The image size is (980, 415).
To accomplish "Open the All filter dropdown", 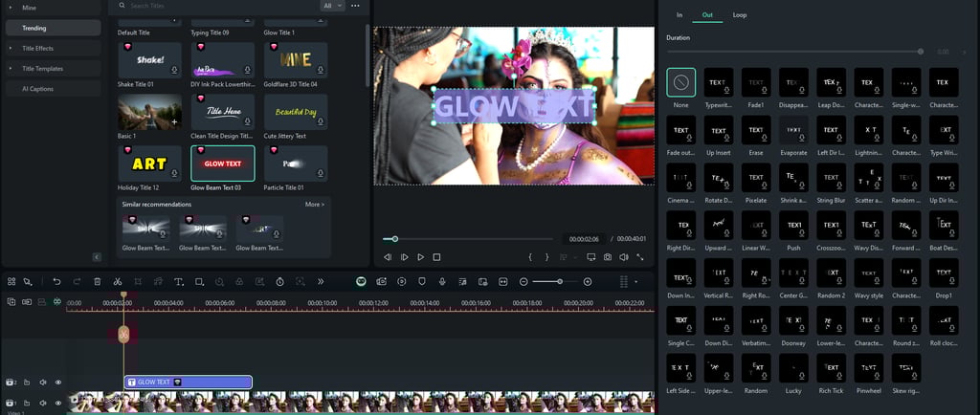I will point(331,6).
